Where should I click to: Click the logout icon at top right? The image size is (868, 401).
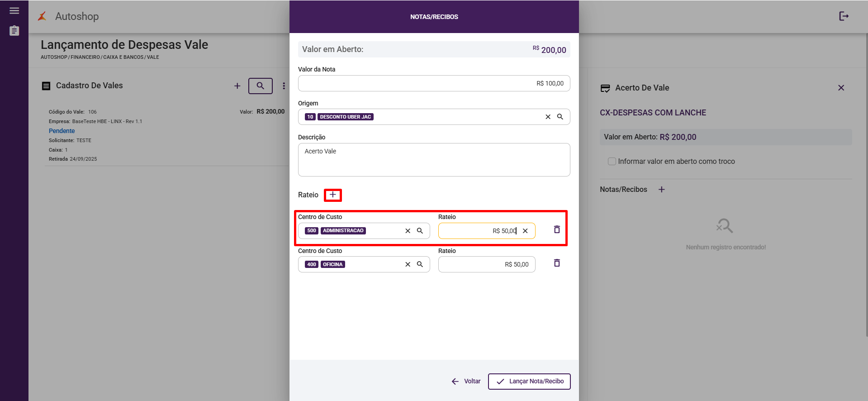pos(844,16)
